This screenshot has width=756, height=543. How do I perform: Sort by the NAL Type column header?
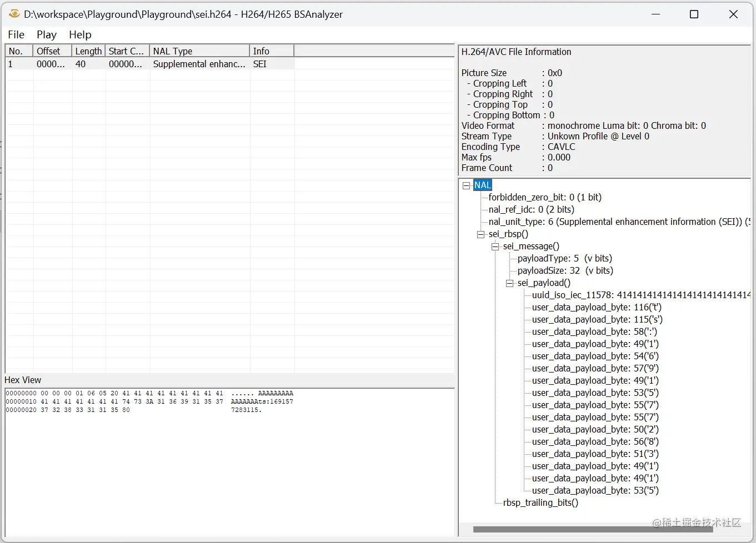pyautogui.click(x=200, y=51)
